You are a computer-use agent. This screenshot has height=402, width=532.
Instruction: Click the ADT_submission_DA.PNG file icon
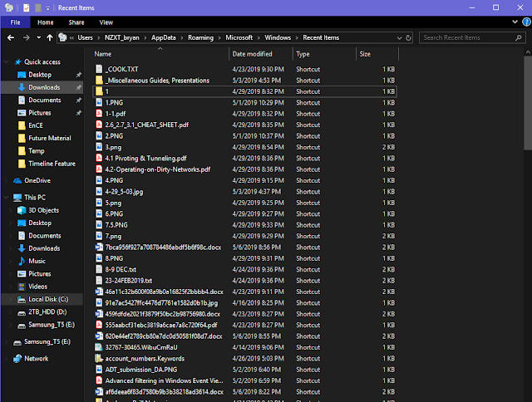coord(99,370)
